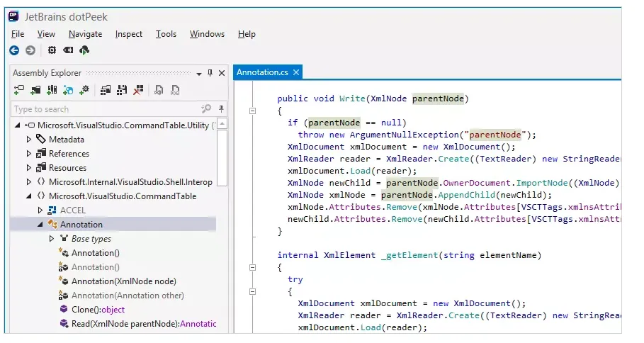Screen dimensions: 644x343
Task: Save assembly list floppy icon
Action: point(122,90)
